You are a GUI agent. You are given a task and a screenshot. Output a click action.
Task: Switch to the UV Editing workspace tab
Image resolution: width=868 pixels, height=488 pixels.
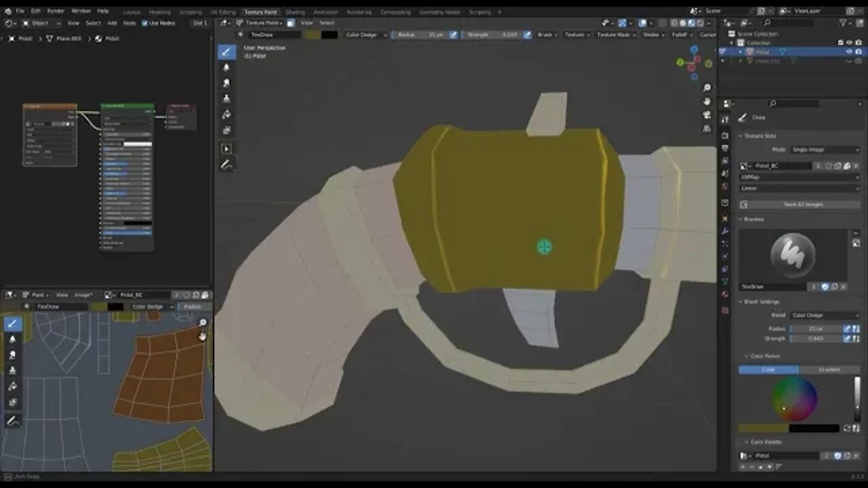pyautogui.click(x=222, y=12)
